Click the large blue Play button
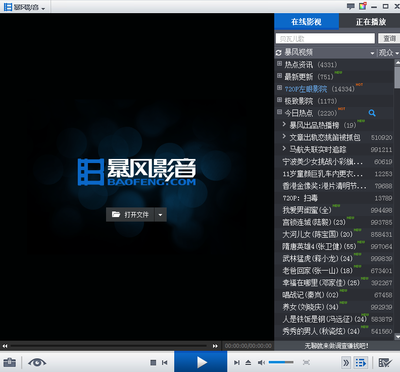400x372 pixels. click(201, 362)
